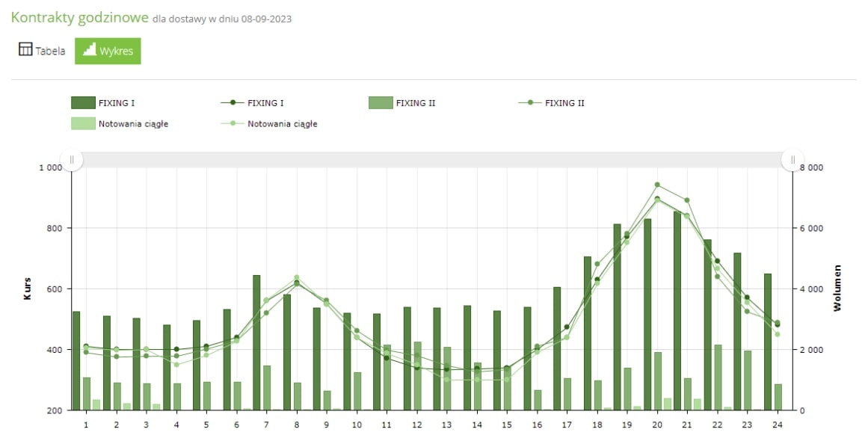
Task: Click the table grid icon beside Tabela
Action: [25, 50]
